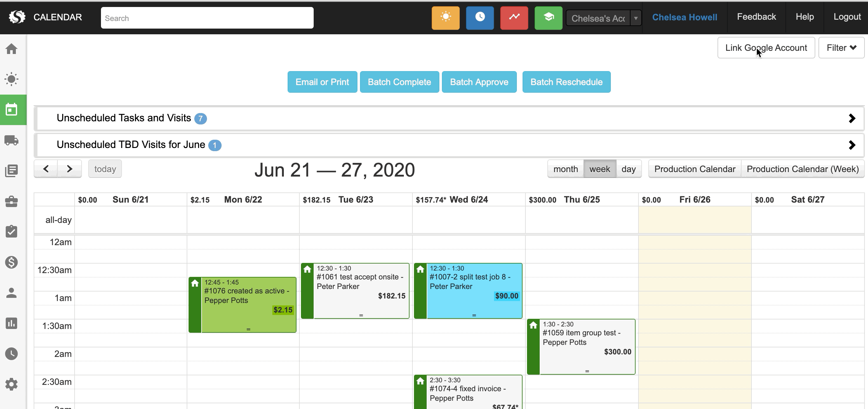Open the Filter dropdown
Viewport: 868px width, 409px height.
click(x=841, y=48)
